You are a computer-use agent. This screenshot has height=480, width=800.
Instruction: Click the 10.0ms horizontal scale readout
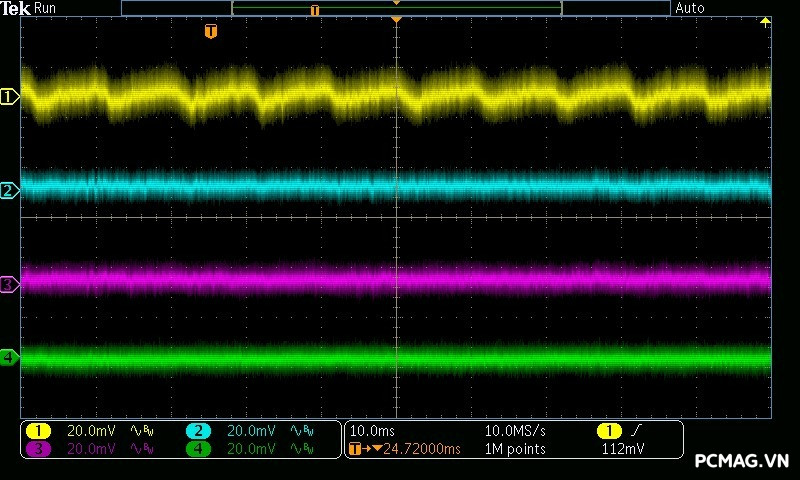372,431
